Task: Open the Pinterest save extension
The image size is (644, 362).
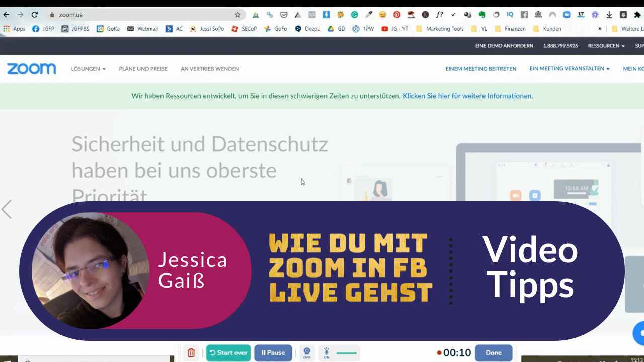Action: click(397, 15)
